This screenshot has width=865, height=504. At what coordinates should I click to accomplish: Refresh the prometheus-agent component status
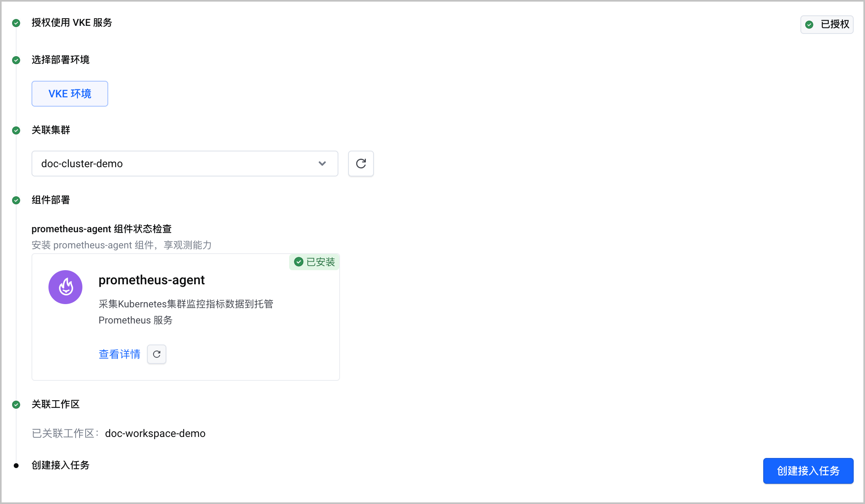click(157, 354)
